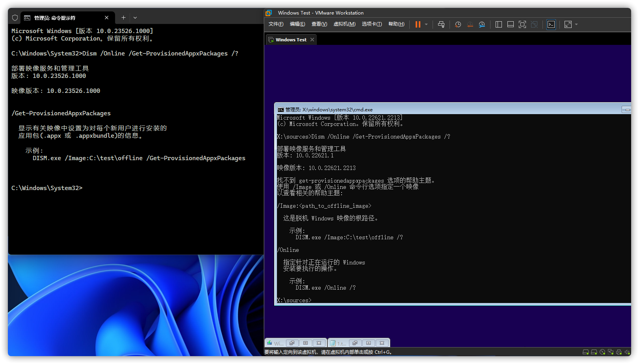Toggle the VMware library sidebar view

(498, 24)
